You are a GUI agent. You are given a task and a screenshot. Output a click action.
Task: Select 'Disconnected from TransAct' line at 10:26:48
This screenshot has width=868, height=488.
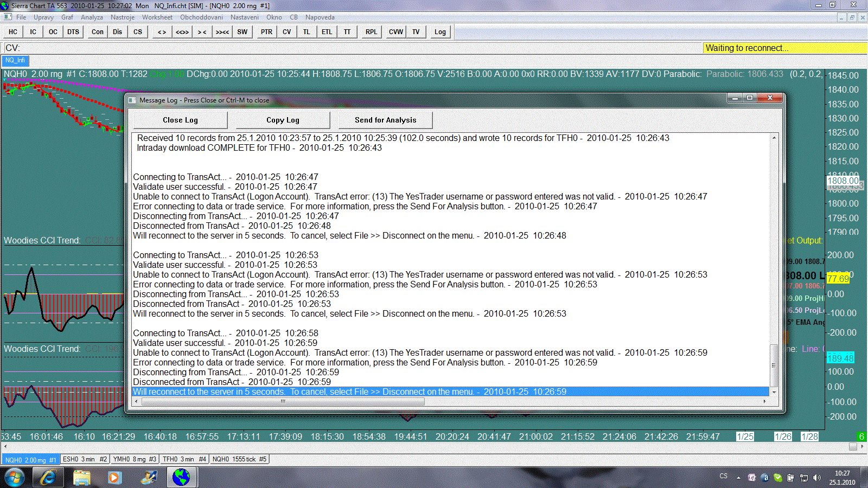pyautogui.click(x=232, y=226)
